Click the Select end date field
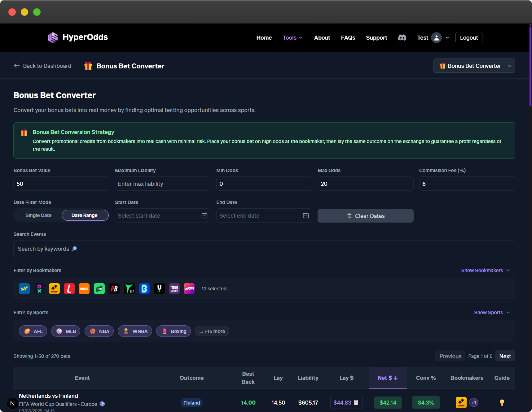Screen dimensions: 532x412 click(264, 215)
